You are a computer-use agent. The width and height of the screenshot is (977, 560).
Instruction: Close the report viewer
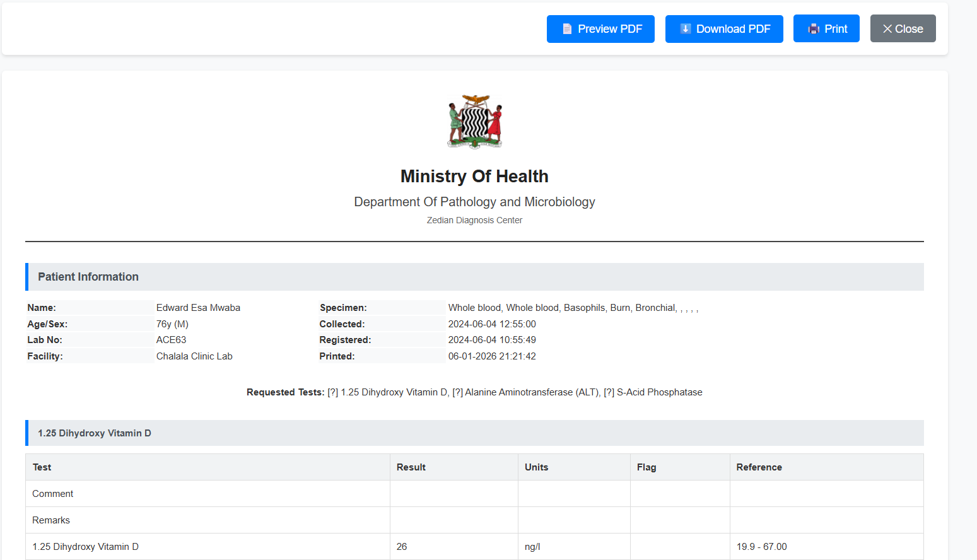tap(903, 28)
